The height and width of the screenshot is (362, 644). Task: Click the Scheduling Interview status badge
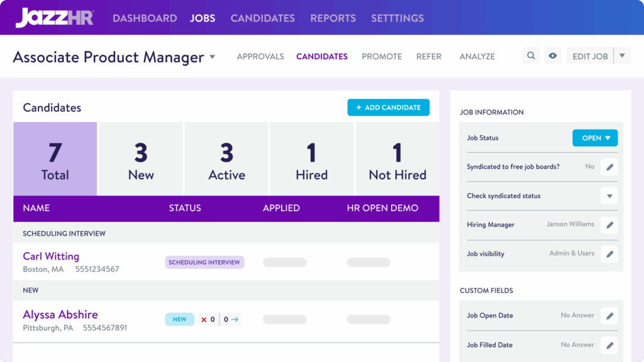point(204,262)
